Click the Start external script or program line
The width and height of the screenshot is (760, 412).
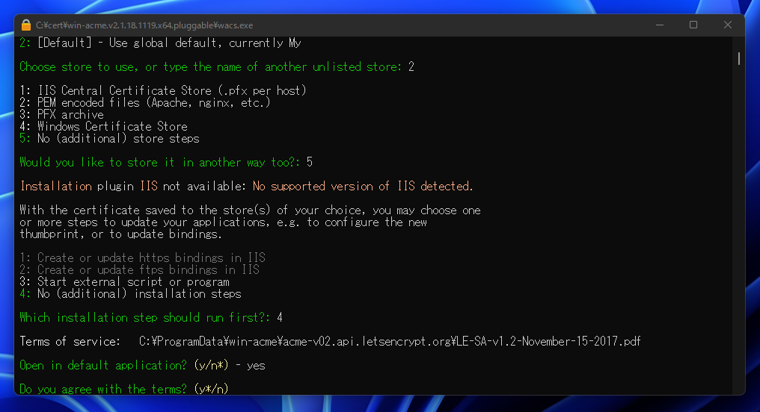[124, 282]
